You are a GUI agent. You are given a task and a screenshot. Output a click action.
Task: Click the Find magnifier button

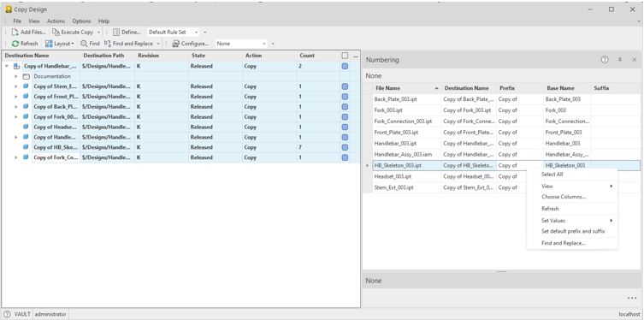coord(90,44)
